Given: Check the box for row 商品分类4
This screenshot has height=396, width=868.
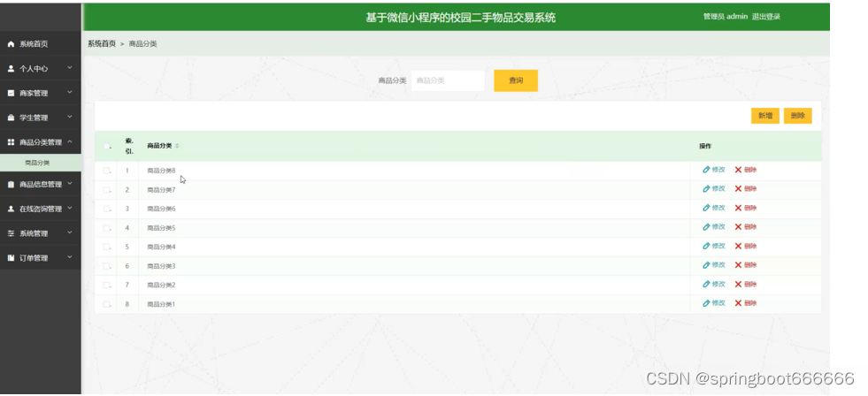Looking at the screenshot, I should [x=107, y=247].
